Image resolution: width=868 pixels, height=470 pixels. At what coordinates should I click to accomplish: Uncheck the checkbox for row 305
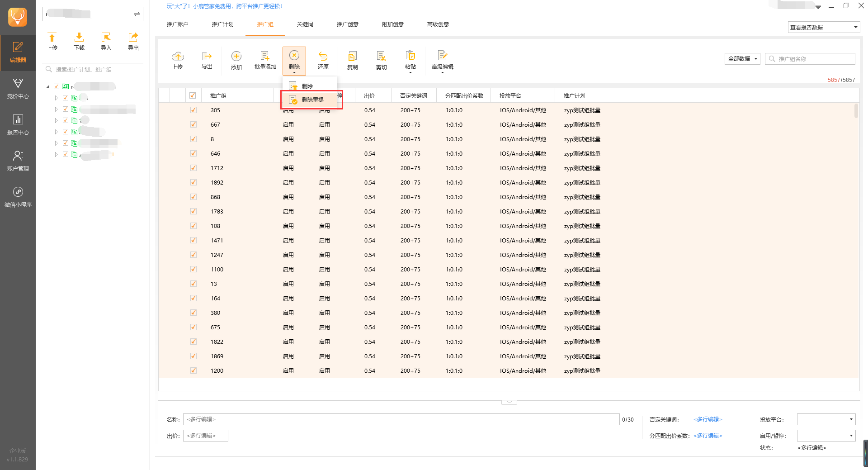(193, 110)
